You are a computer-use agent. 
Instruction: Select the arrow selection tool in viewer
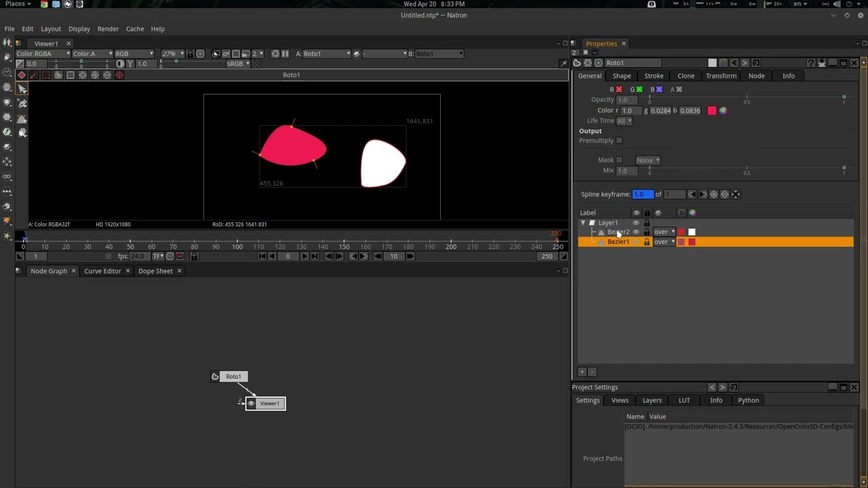(22, 89)
